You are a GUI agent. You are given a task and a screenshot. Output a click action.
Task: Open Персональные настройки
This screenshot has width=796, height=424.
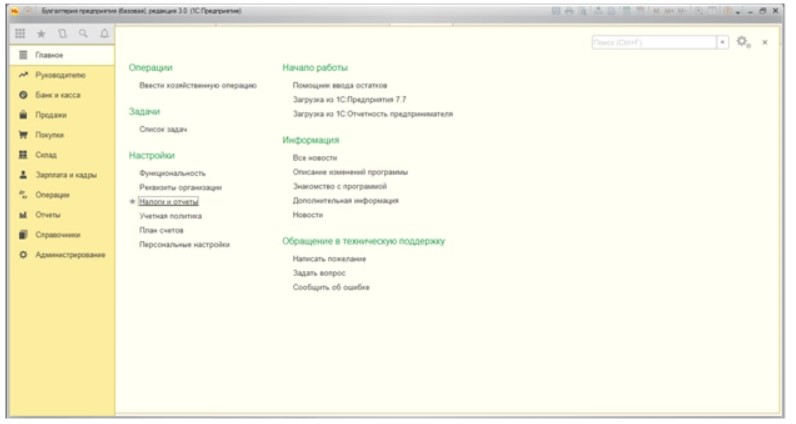click(184, 244)
